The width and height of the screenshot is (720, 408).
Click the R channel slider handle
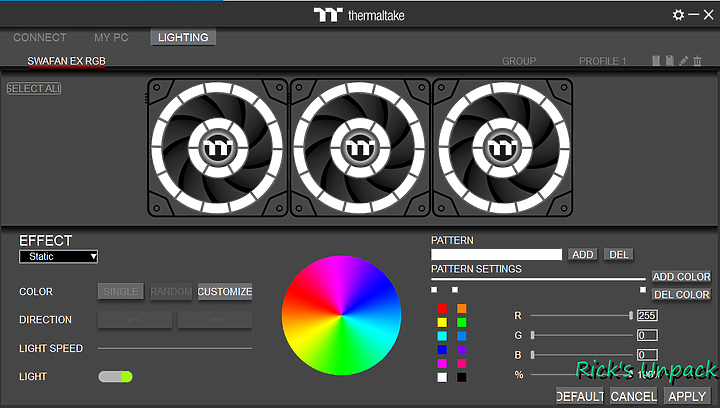[x=631, y=315]
